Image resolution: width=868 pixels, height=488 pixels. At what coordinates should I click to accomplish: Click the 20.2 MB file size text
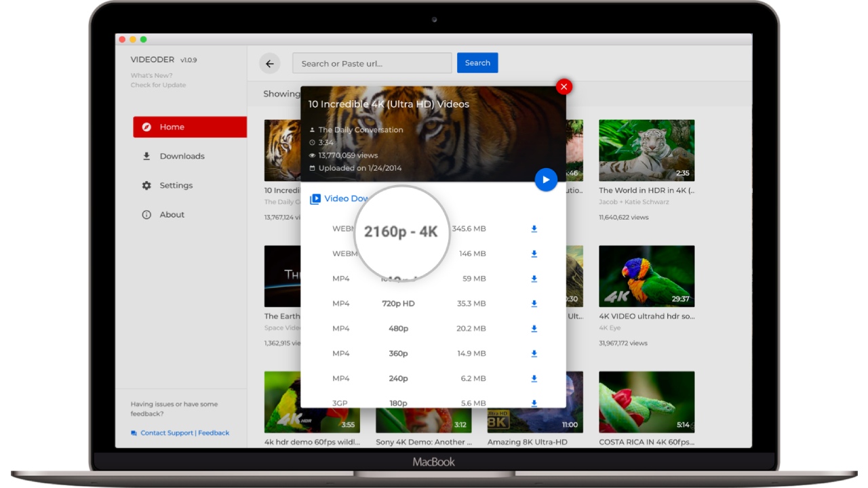[x=471, y=329]
